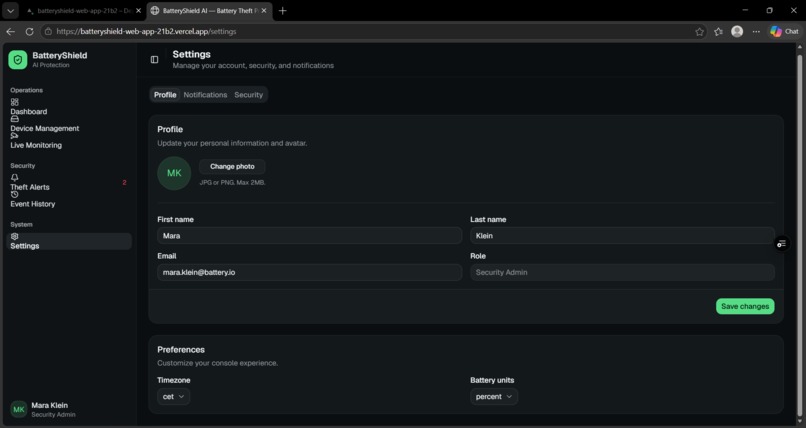Open the browser three-dot menu
806x428 pixels.
[756, 32]
